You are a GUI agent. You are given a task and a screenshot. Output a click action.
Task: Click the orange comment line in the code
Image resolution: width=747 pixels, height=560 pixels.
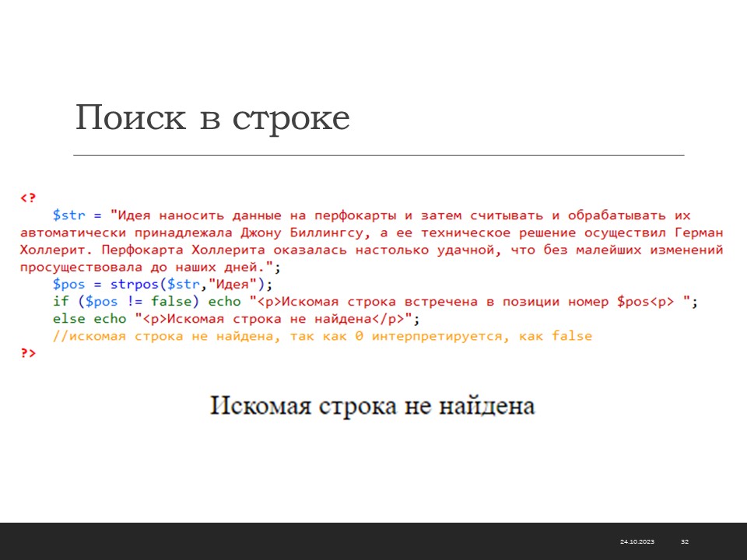click(x=322, y=336)
